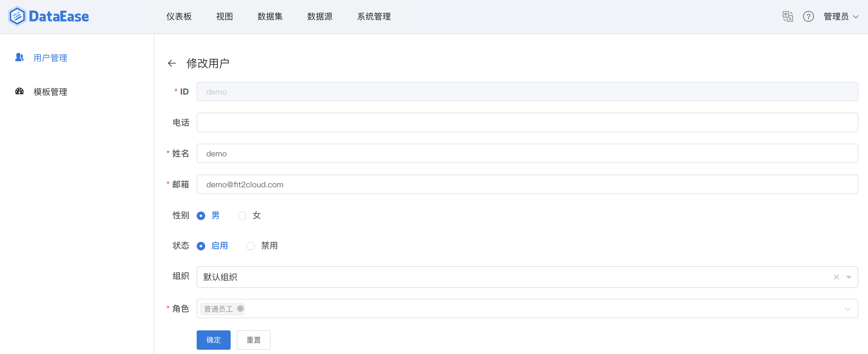
Task: Open the 数据集 menu
Action: click(270, 16)
